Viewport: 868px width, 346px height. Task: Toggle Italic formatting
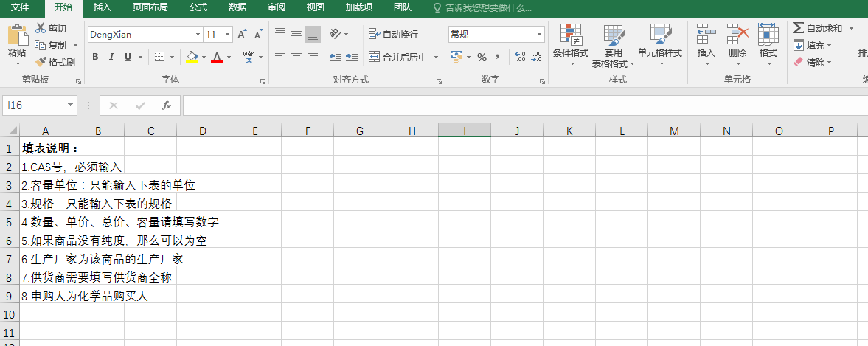(x=111, y=57)
